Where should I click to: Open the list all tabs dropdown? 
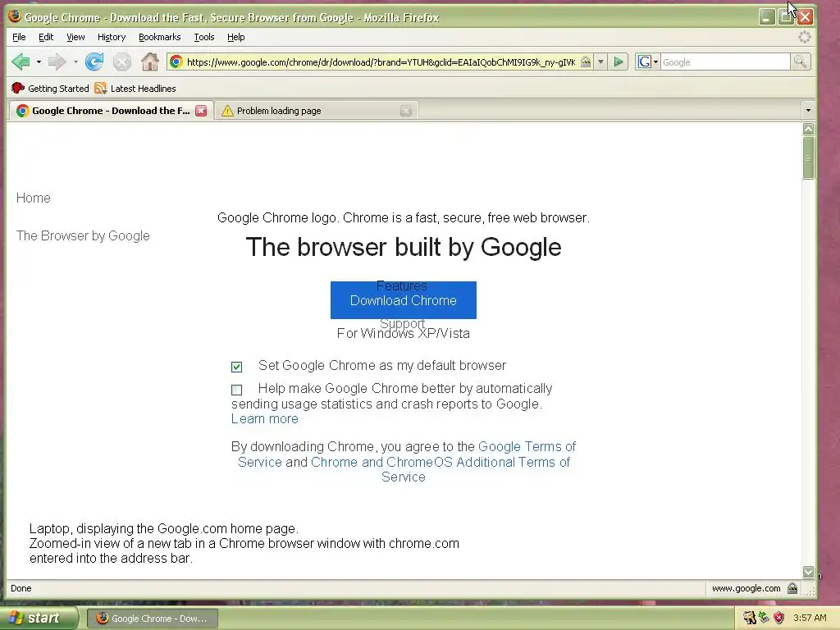click(808, 111)
